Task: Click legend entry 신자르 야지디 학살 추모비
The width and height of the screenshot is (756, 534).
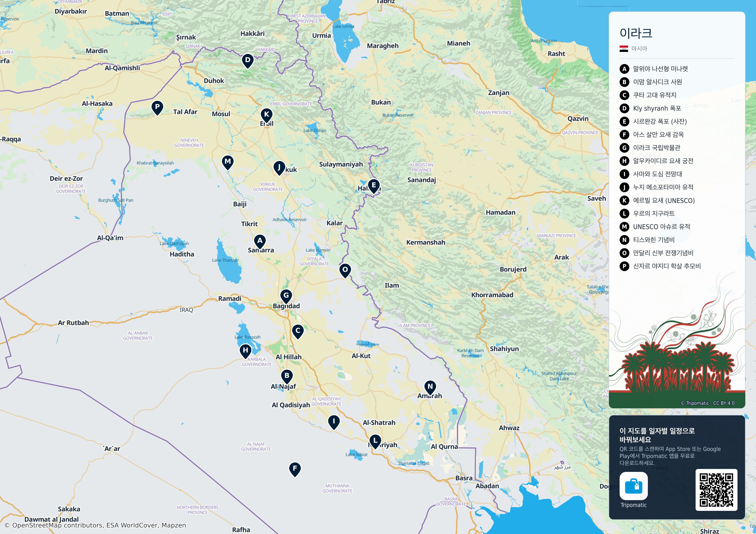Action: [660, 266]
